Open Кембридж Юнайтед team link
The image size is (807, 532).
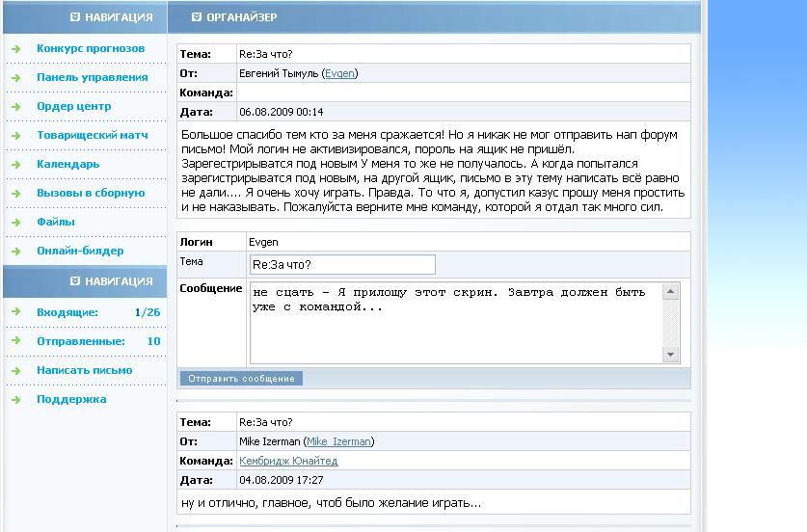pos(288,461)
